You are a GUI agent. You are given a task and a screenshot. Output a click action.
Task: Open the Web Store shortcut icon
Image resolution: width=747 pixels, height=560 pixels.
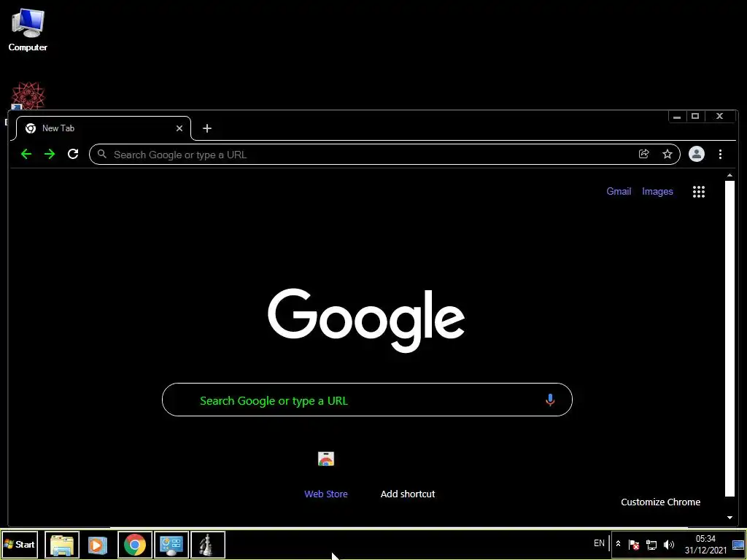pyautogui.click(x=326, y=459)
